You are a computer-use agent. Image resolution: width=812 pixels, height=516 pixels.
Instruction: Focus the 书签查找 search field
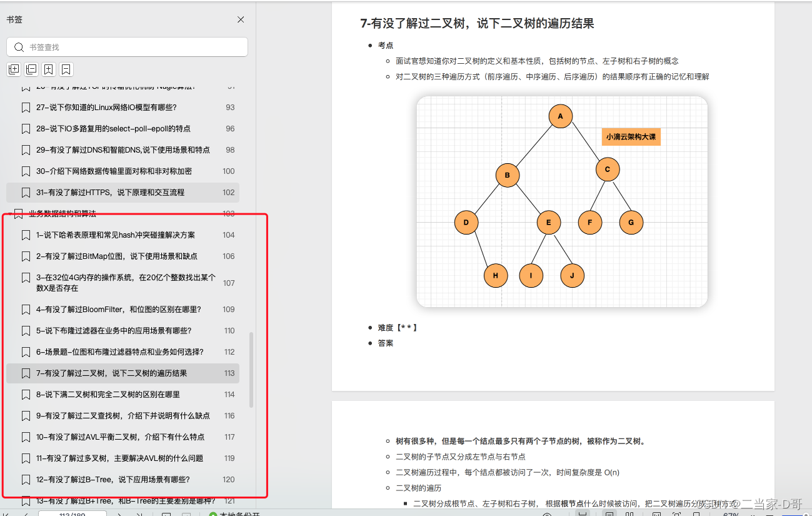tap(127, 47)
